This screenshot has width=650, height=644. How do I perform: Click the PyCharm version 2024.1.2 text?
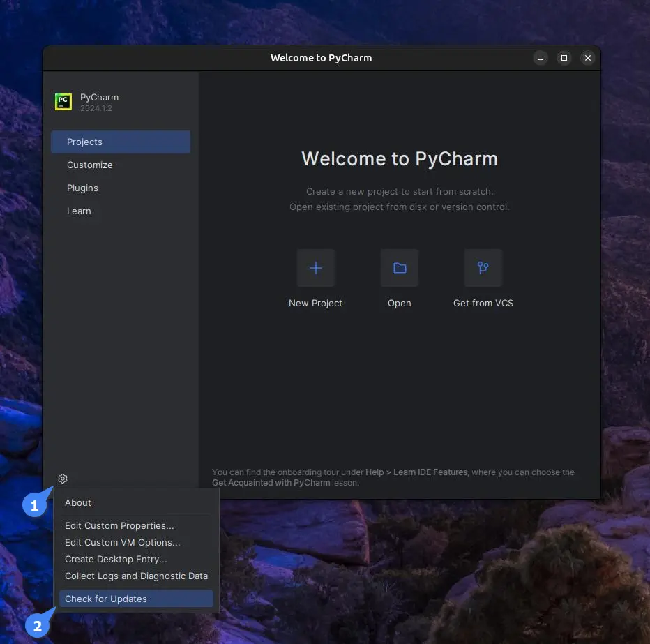point(96,108)
